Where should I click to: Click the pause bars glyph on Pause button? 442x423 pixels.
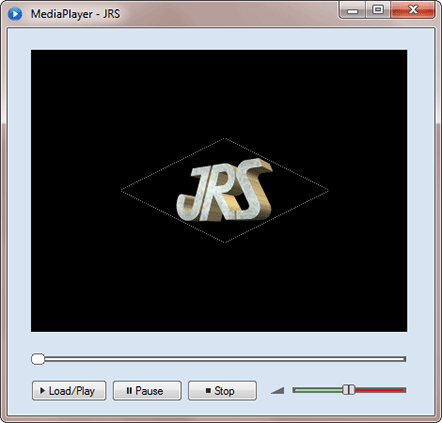tap(129, 390)
